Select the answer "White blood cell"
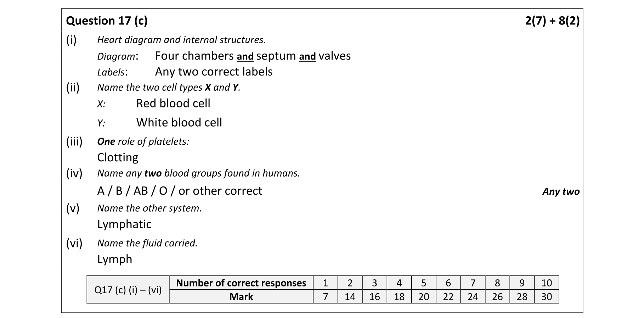Screen dimensions: 644x318 (179, 122)
